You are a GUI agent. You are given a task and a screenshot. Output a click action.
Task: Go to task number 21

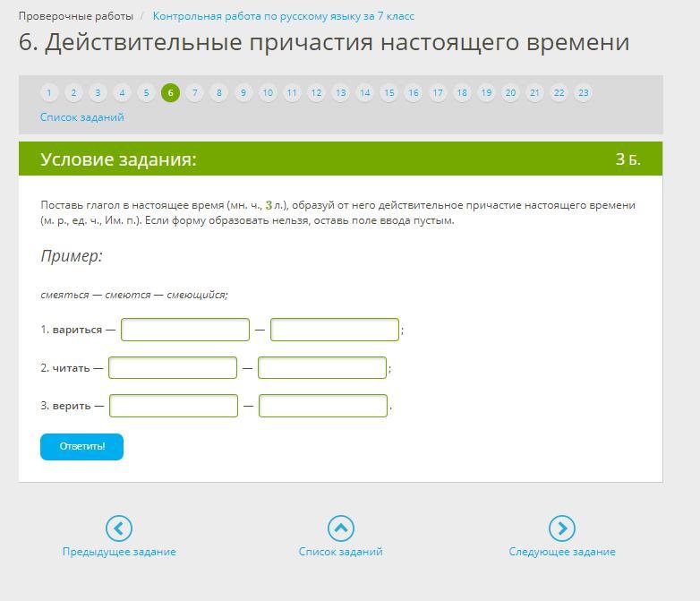click(534, 93)
